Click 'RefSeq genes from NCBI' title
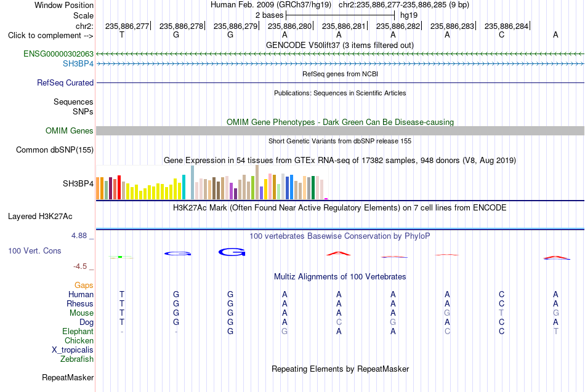The height and width of the screenshot is (392, 585). pyautogui.click(x=341, y=74)
